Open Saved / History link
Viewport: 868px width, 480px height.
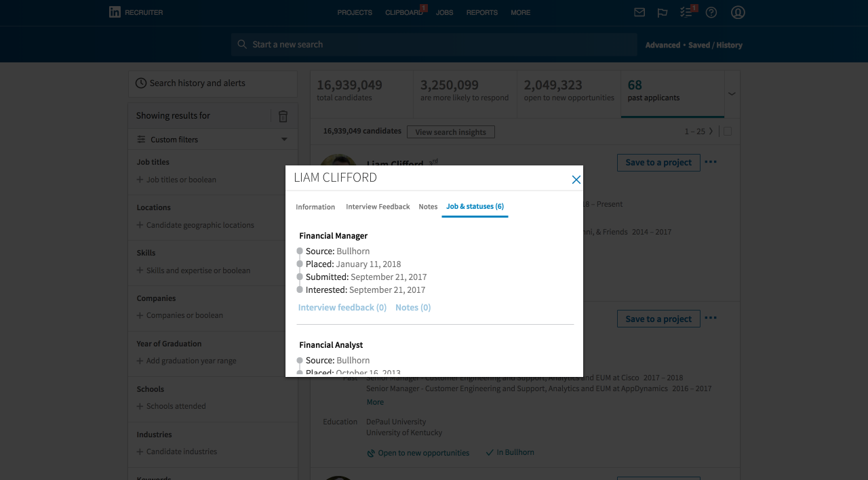715,45
